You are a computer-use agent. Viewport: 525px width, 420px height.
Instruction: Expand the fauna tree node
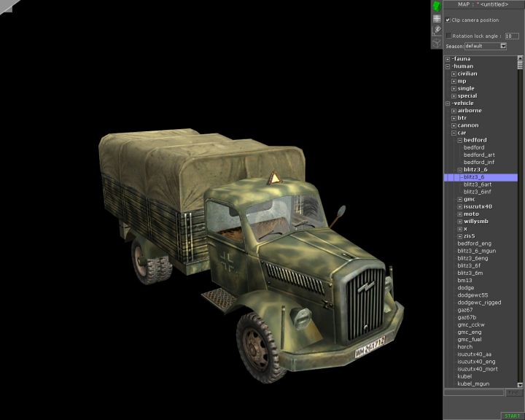pyautogui.click(x=448, y=59)
